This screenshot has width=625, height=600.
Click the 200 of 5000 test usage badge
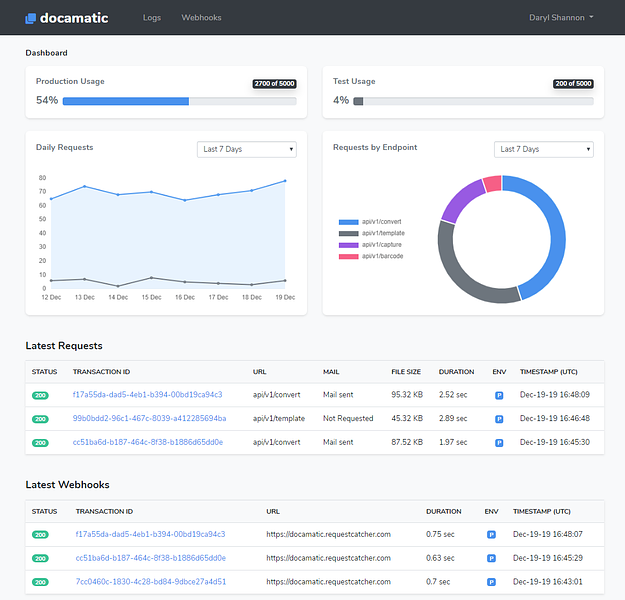(573, 84)
